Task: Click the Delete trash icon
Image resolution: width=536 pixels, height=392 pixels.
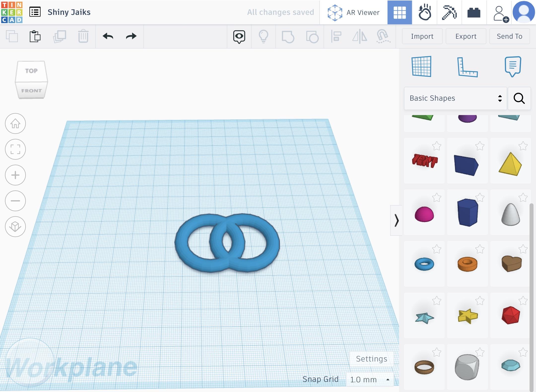Action: (83, 36)
